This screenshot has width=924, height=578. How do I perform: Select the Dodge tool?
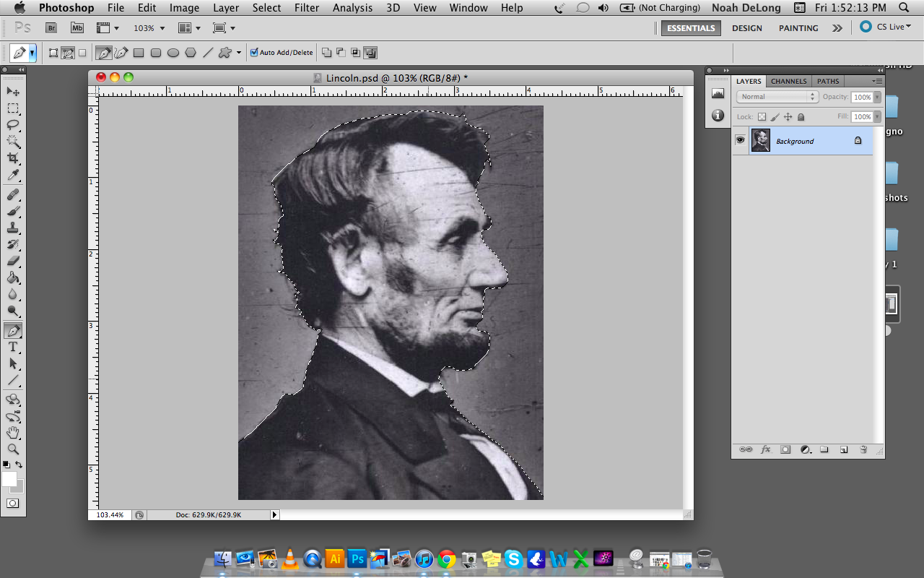tap(13, 311)
